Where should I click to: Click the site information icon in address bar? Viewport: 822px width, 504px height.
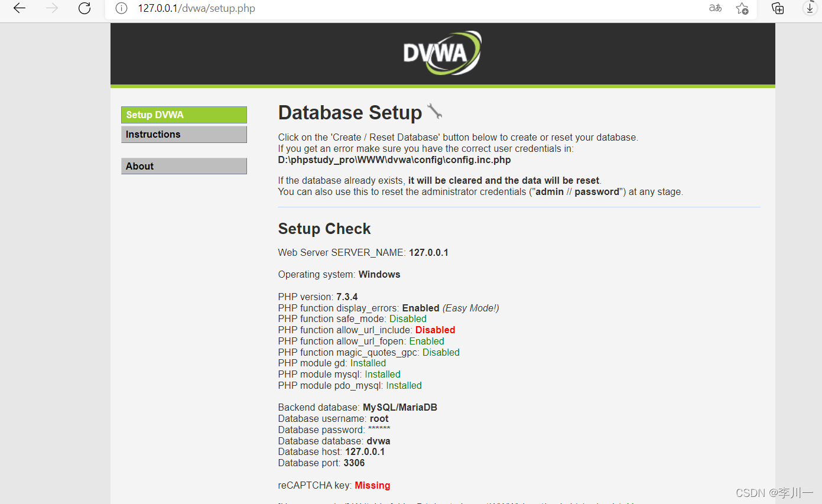click(121, 9)
